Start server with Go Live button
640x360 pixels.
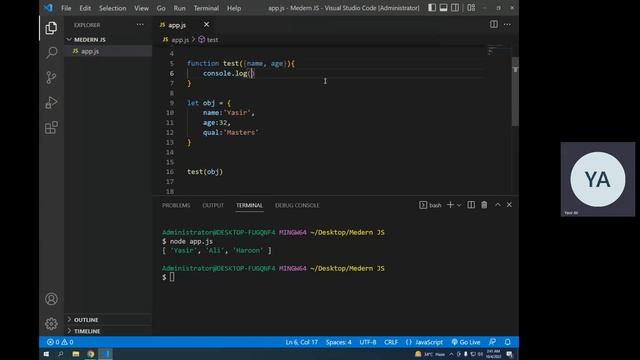(x=466, y=342)
